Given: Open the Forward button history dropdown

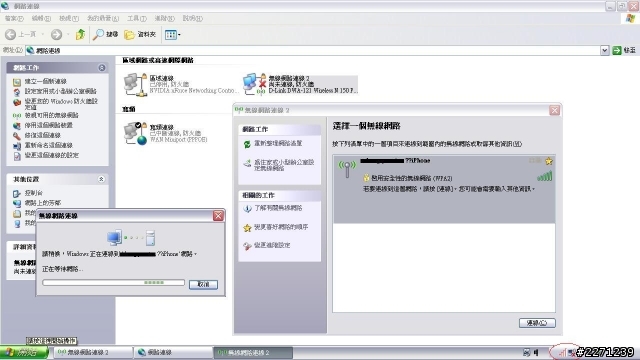Looking at the screenshot, I should tap(68, 35).
